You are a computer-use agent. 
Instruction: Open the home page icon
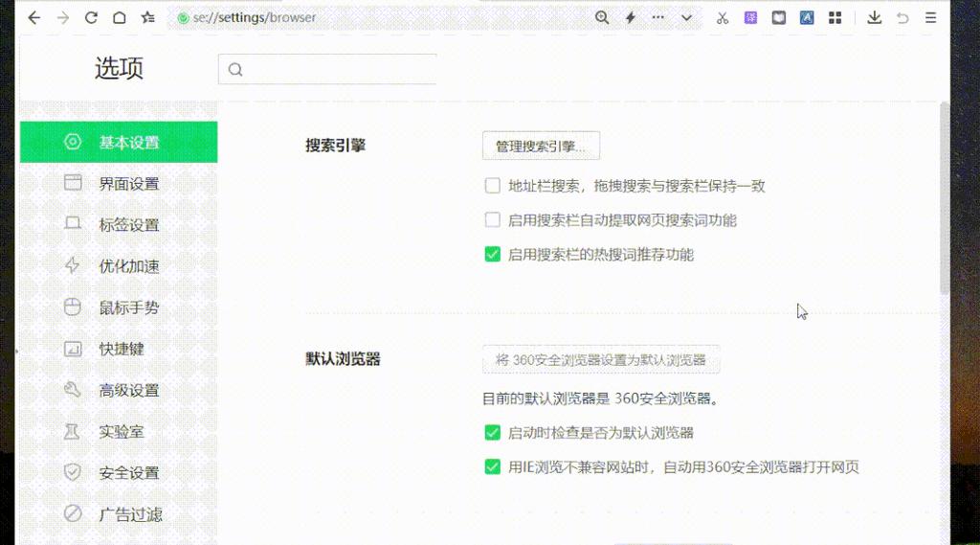120,17
